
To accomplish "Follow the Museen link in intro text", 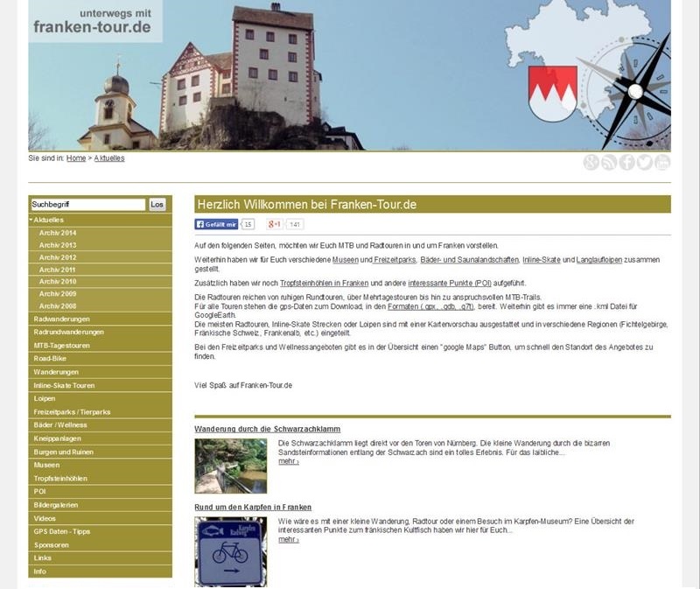I will tap(346, 259).
